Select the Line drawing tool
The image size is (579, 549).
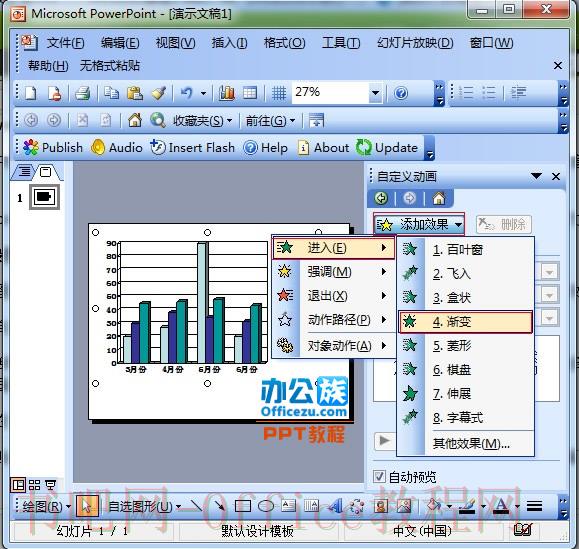coord(196,506)
